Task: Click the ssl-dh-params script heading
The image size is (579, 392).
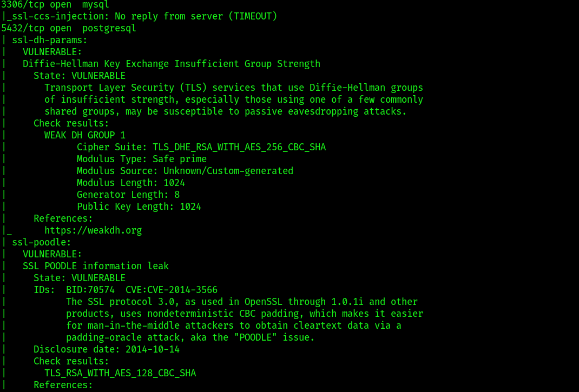Action: 50,40
